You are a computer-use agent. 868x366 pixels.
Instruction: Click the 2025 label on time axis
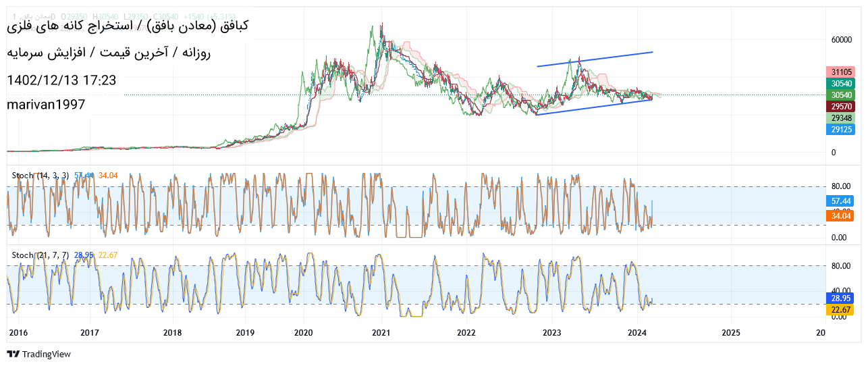[x=731, y=332]
